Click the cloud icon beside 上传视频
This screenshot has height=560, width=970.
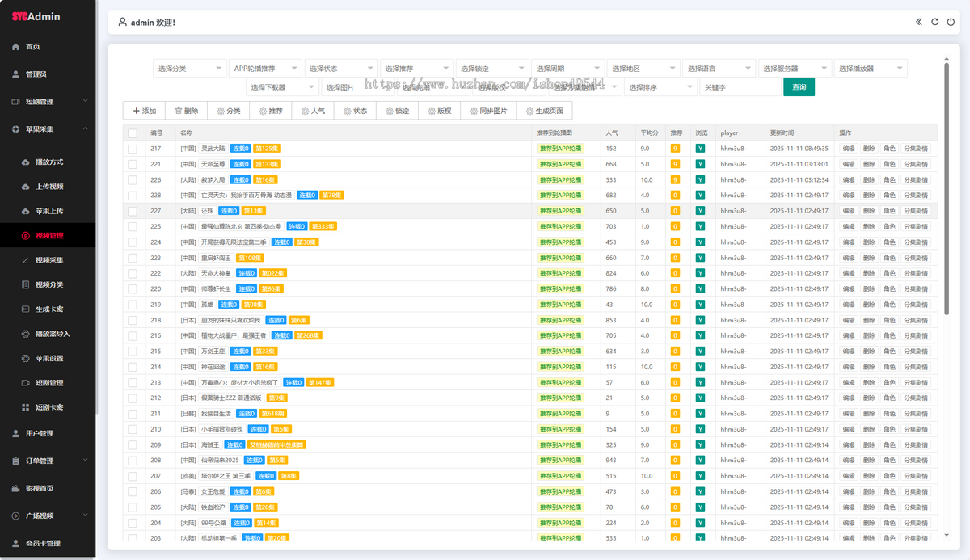tap(25, 187)
